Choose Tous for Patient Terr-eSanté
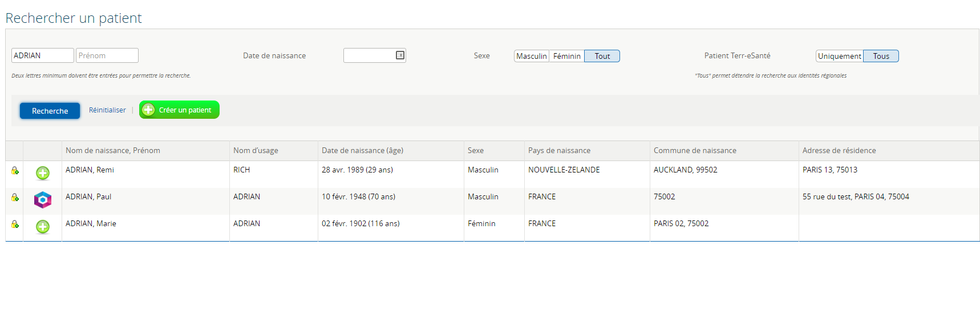The width and height of the screenshot is (980, 313). pos(881,56)
